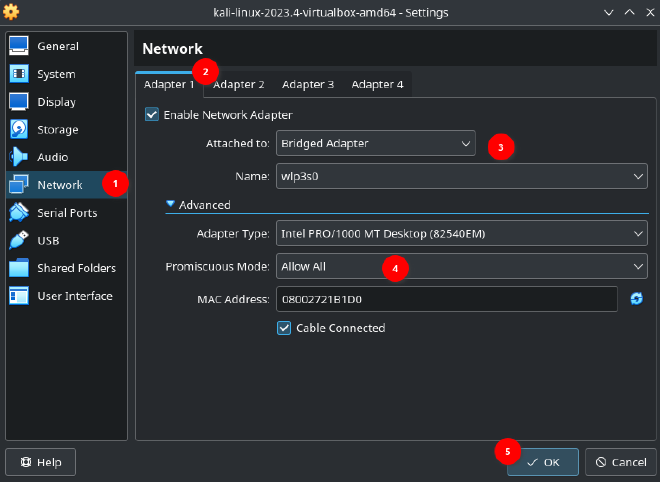Image resolution: width=660 pixels, height=482 pixels.
Task: Click the Shared Folders folder icon
Action: 19,268
